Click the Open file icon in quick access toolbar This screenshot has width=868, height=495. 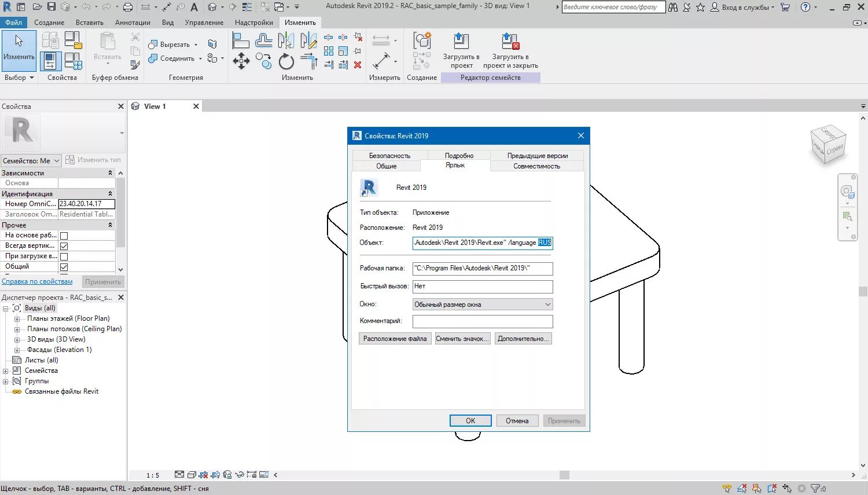(x=37, y=7)
